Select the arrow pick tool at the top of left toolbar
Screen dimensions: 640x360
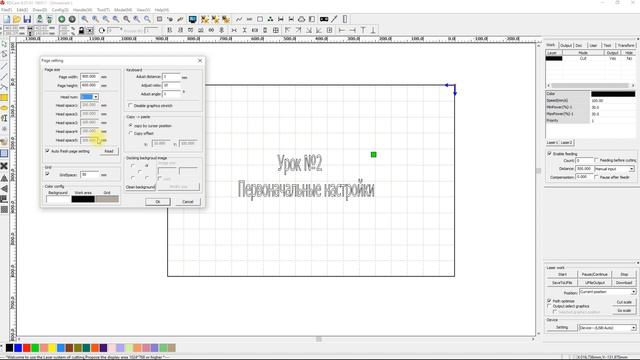(x=4, y=44)
